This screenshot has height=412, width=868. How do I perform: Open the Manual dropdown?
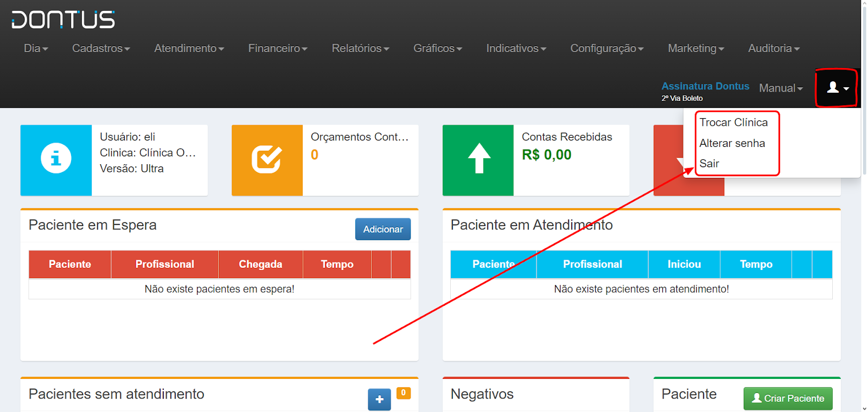click(781, 88)
